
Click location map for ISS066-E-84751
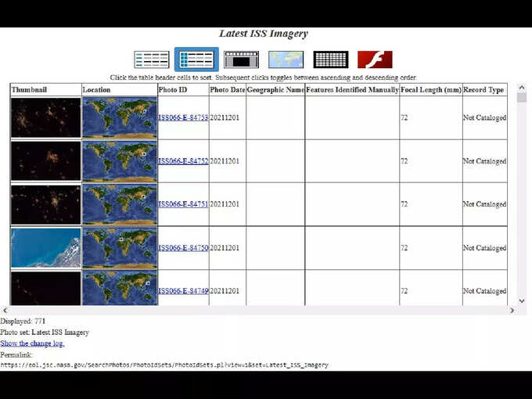(x=120, y=204)
